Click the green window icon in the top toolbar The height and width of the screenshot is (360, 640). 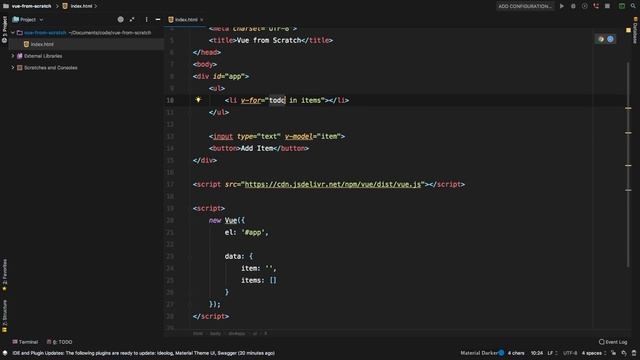click(622, 6)
